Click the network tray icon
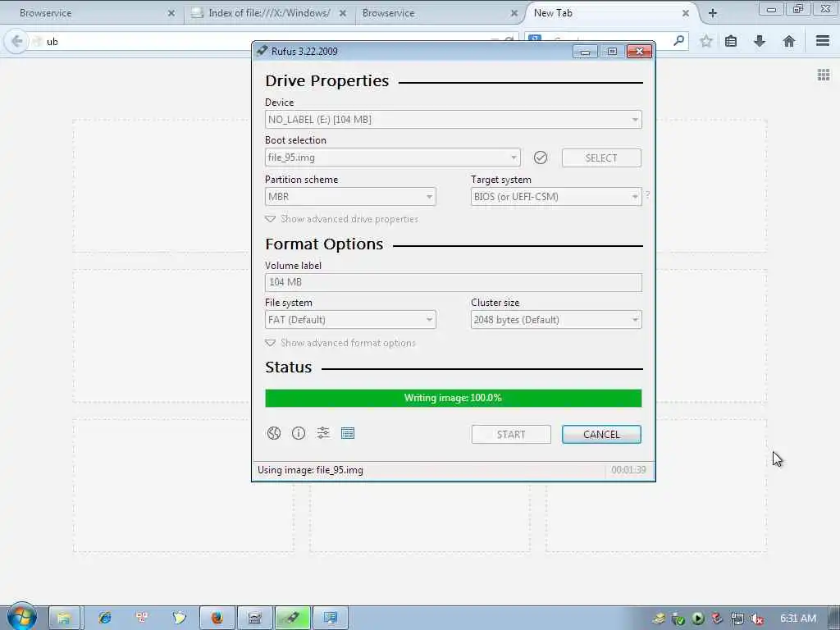840x630 pixels. pos(737,619)
